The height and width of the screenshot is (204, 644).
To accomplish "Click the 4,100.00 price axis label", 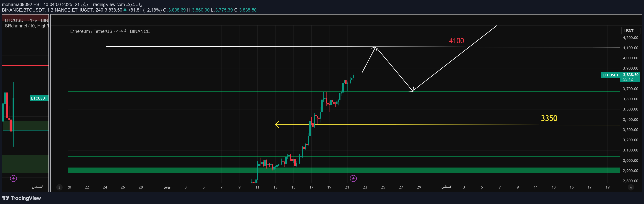I will [x=630, y=48].
